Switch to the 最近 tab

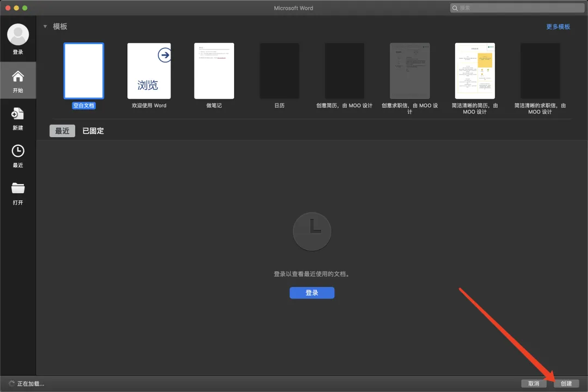pyautogui.click(x=62, y=131)
